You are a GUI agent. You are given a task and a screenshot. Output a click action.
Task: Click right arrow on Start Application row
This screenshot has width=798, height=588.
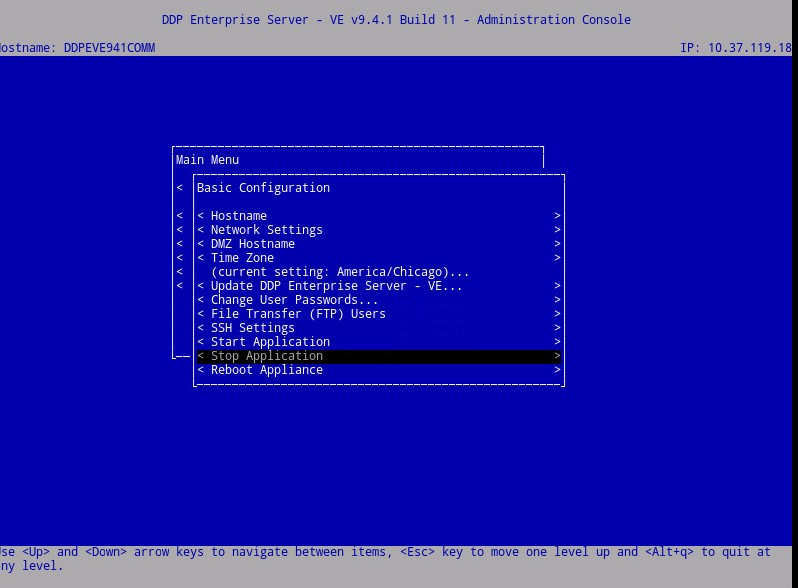pyautogui.click(x=557, y=342)
